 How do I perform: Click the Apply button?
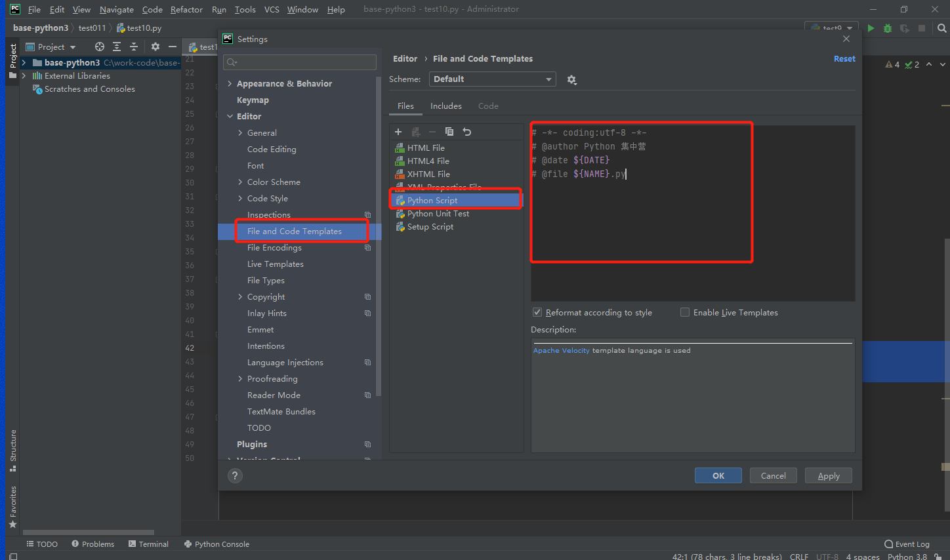(x=829, y=476)
